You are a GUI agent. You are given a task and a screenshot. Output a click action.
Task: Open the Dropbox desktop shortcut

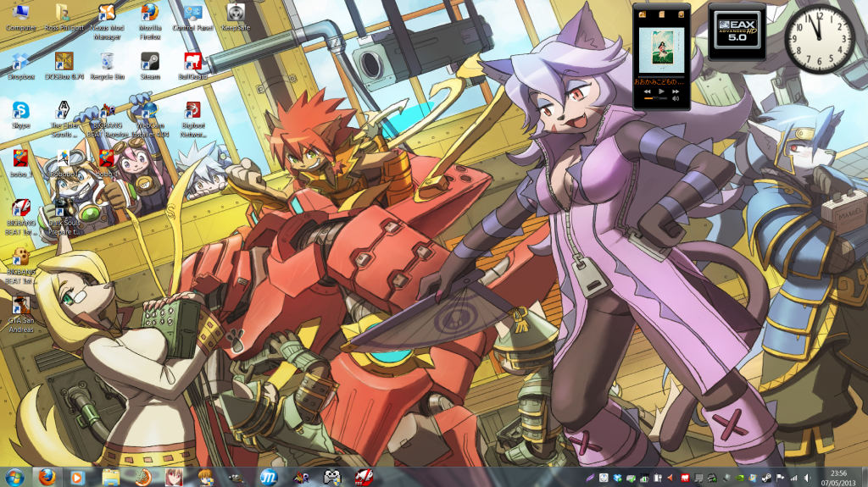point(20,66)
